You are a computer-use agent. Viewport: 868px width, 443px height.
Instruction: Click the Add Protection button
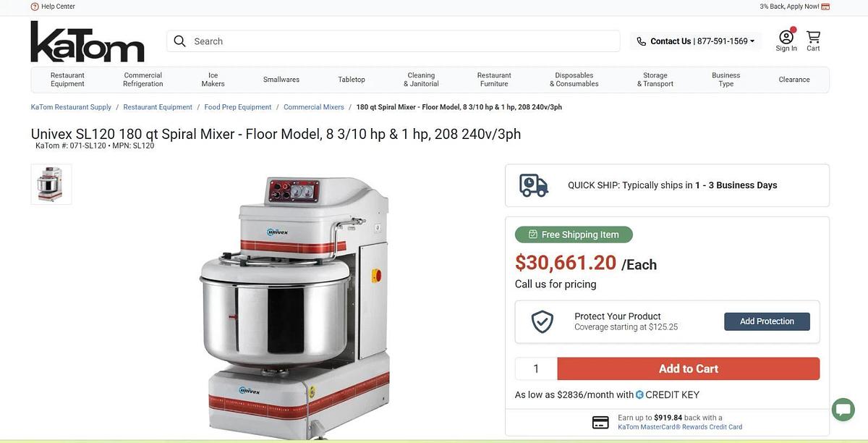click(x=767, y=320)
